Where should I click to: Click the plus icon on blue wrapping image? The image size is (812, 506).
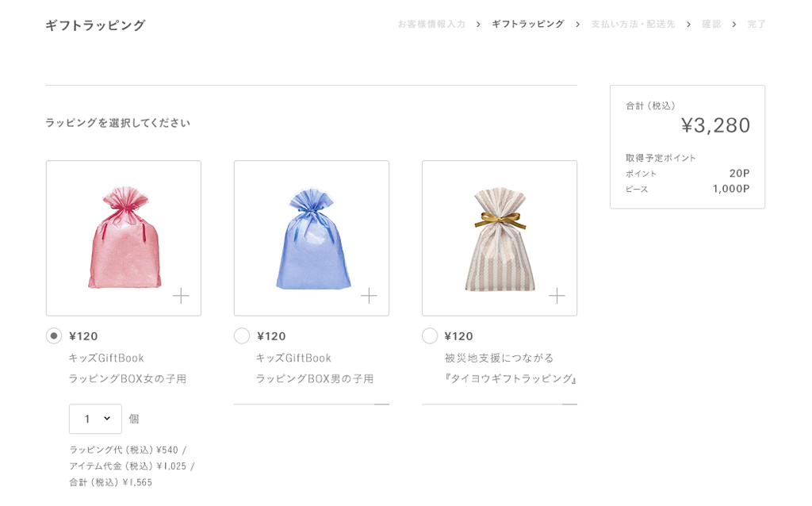point(369,296)
